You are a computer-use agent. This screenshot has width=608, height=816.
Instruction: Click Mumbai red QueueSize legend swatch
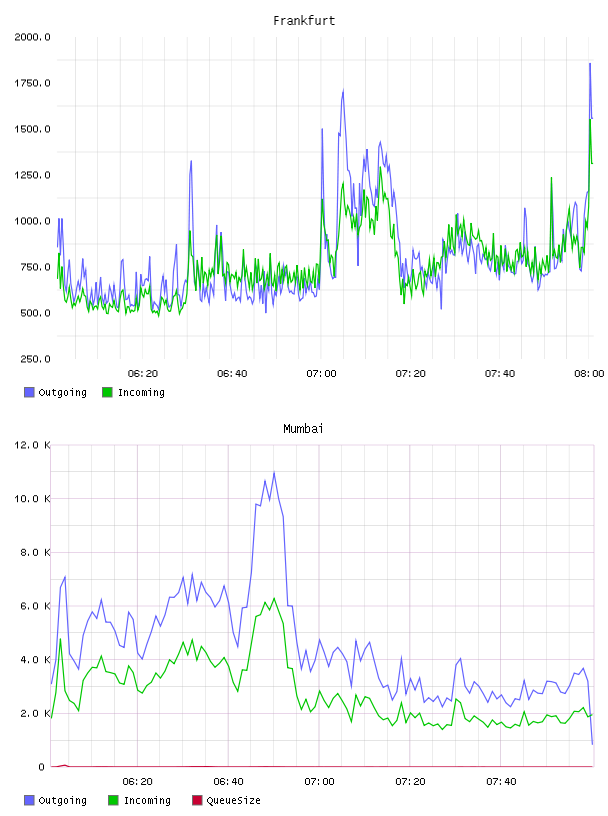(197, 800)
